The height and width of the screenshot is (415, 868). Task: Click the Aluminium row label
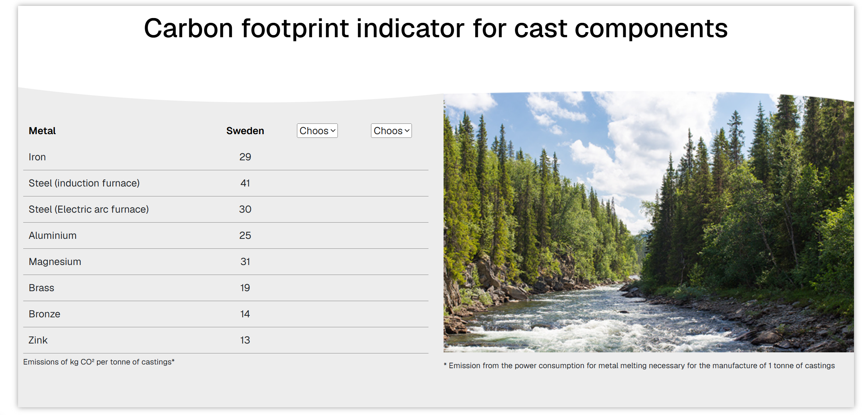pos(53,236)
